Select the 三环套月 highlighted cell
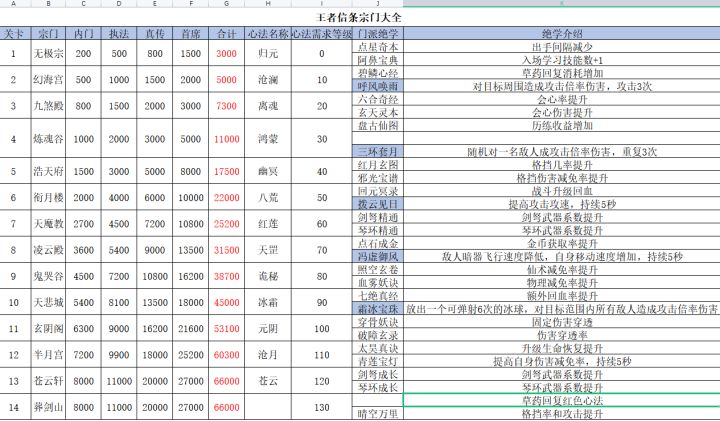The image size is (720, 421). [x=378, y=152]
